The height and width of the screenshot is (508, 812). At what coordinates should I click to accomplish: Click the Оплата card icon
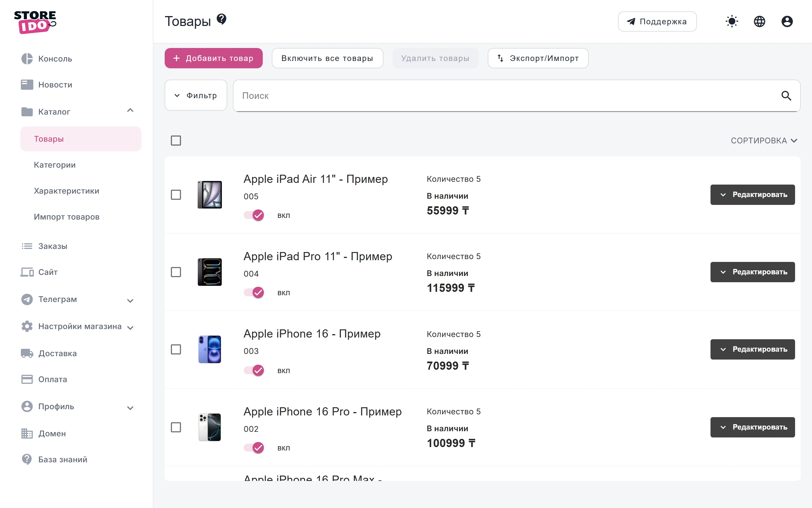[x=27, y=379]
